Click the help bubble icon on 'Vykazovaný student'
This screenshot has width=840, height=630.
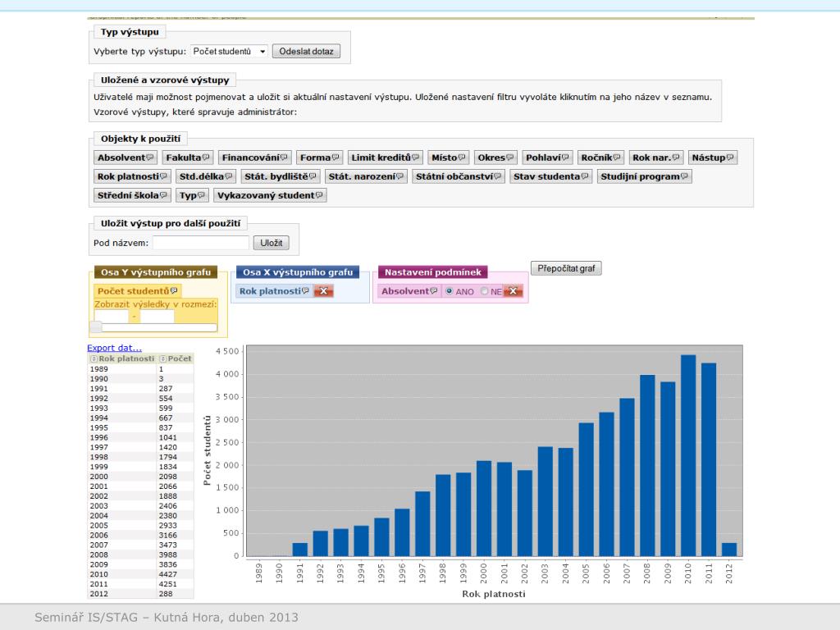pyautogui.click(x=319, y=194)
